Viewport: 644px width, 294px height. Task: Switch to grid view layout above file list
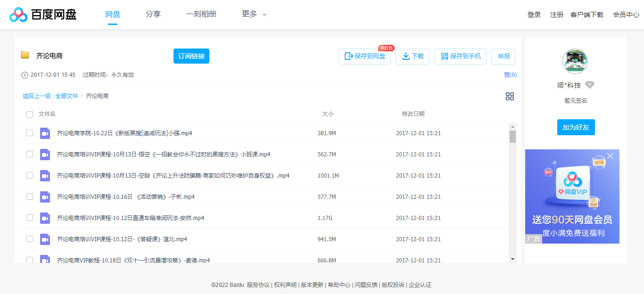(510, 97)
